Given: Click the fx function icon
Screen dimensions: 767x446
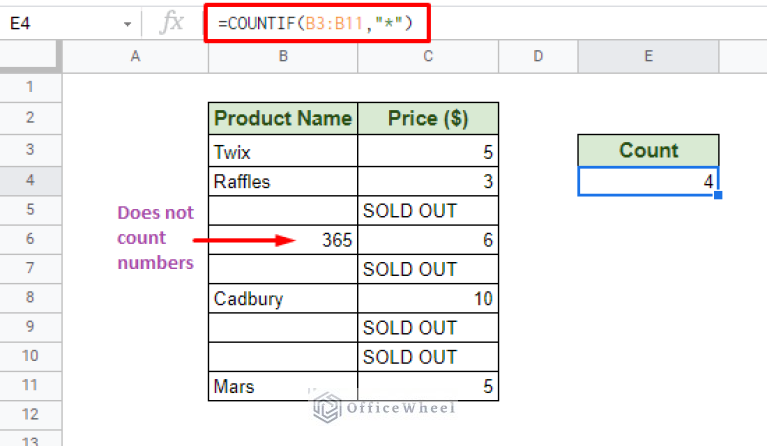Looking at the screenshot, I should pyautogui.click(x=171, y=22).
